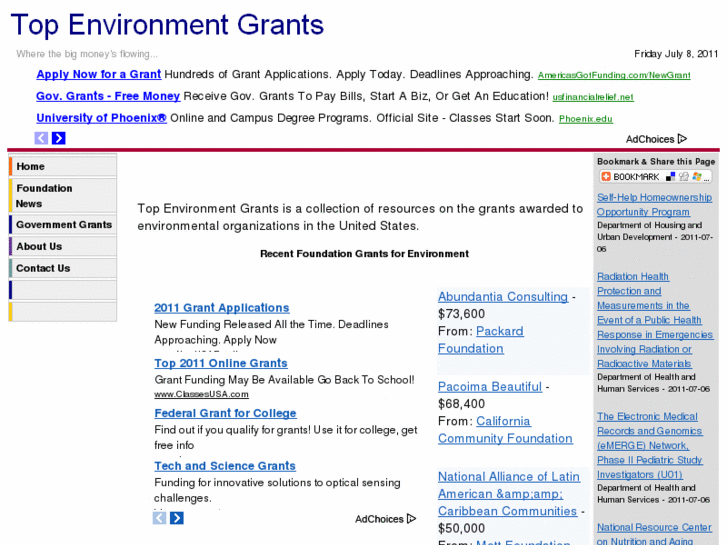Screen dimensions: 727x545
Task: Open the Top 2011 Online Grants ad
Action: pyautogui.click(x=221, y=363)
